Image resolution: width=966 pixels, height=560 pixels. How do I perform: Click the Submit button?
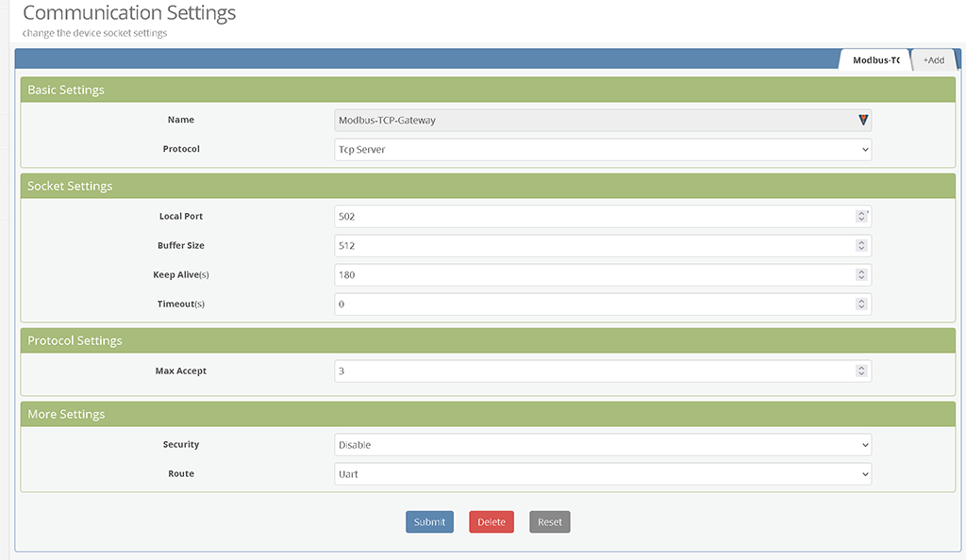[x=429, y=522]
